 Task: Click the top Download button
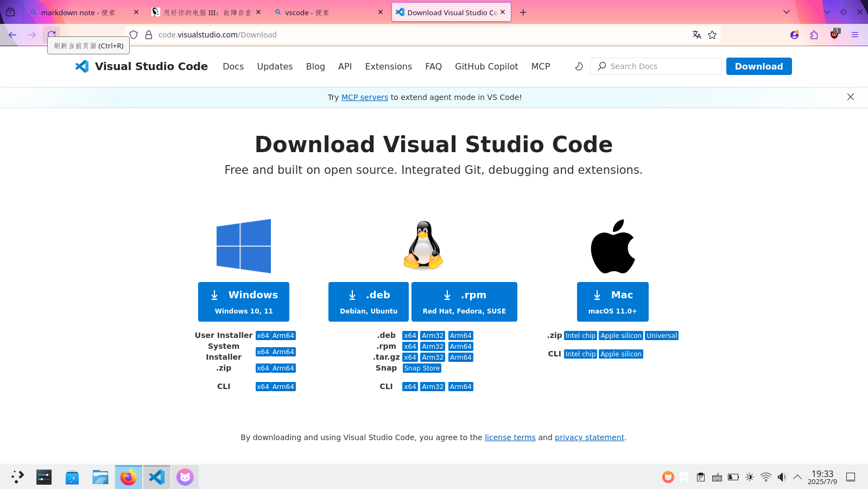(x=759, y=66)
